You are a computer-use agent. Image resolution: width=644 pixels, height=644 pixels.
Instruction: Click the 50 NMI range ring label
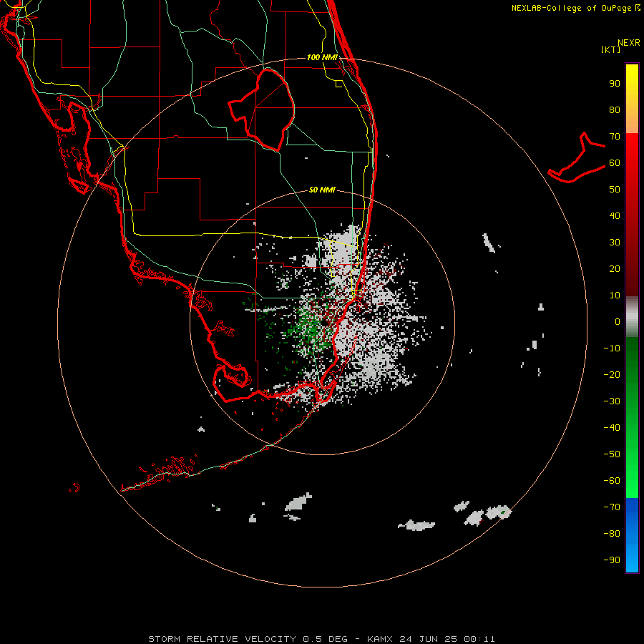click(322, 190)
